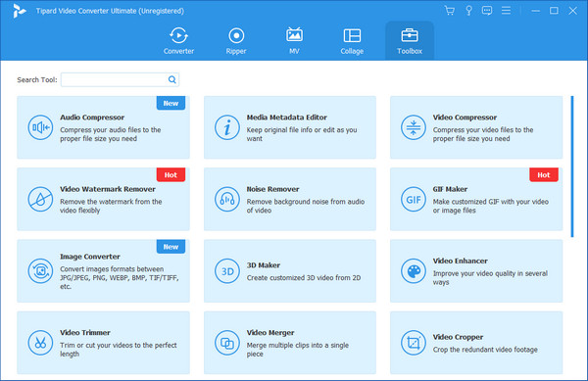Image resolution: width=588 pixels, height=381 pixels.
Task: Click the 'Search Tool:' label
Action: coord(37,79)
